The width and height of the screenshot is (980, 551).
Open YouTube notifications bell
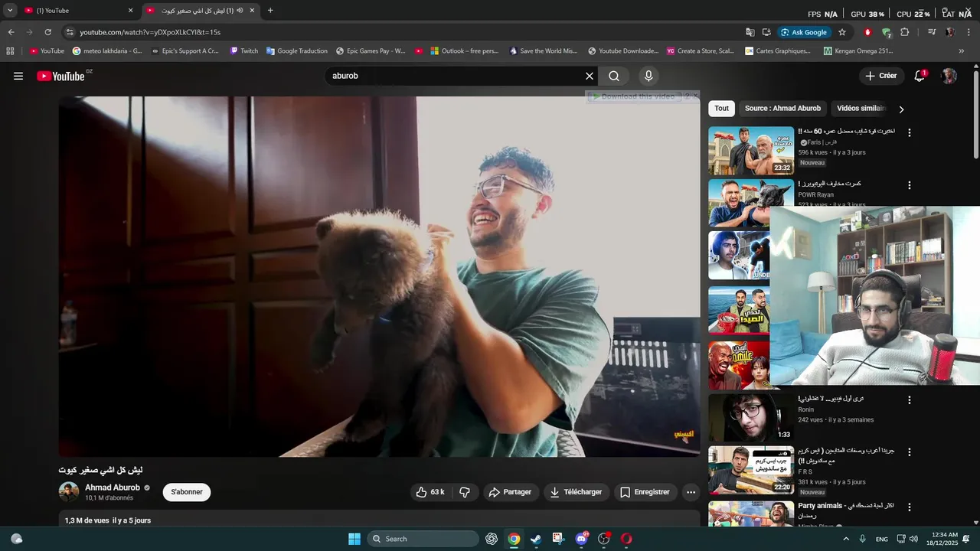[920, 76]
